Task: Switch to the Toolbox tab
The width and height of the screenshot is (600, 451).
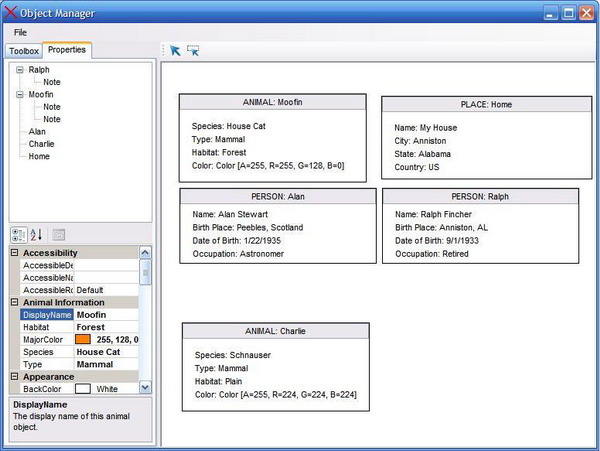Action: coord(24,51)
